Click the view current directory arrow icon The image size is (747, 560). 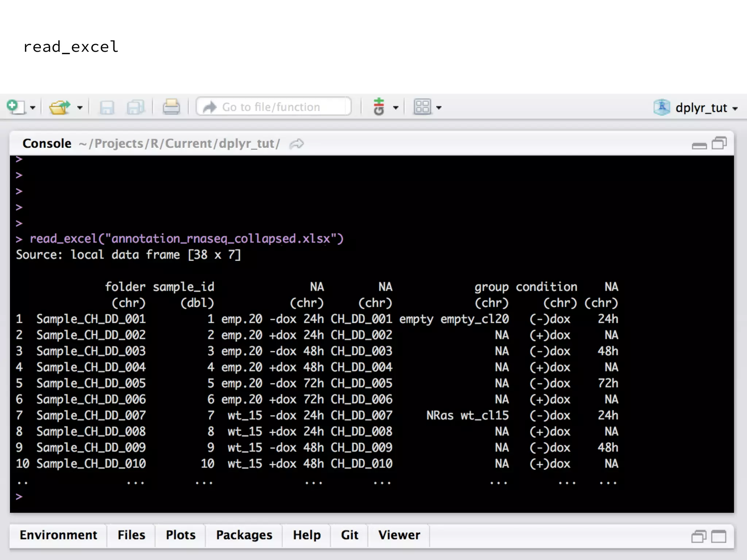coord(297,144)
